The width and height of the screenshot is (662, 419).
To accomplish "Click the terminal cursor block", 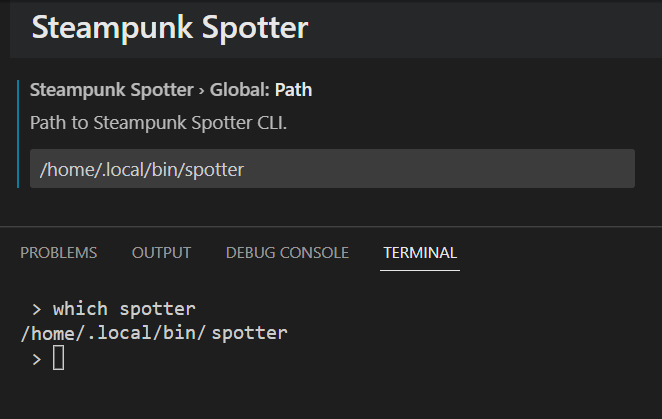I will tap(58, 358).
